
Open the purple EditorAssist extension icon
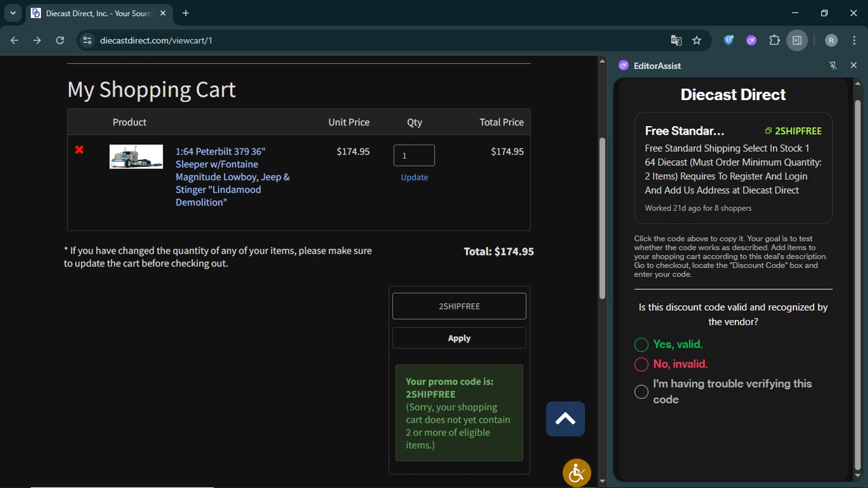751,41
